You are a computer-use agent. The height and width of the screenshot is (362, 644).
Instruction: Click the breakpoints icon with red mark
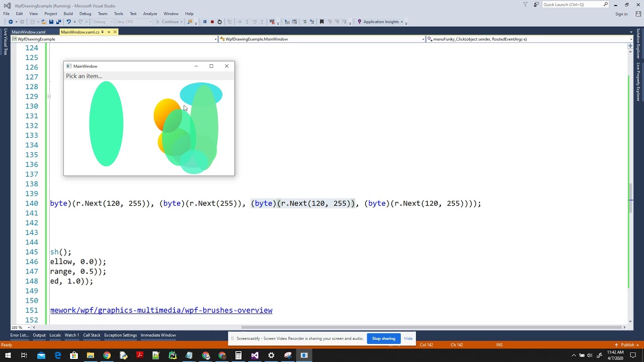272,22
